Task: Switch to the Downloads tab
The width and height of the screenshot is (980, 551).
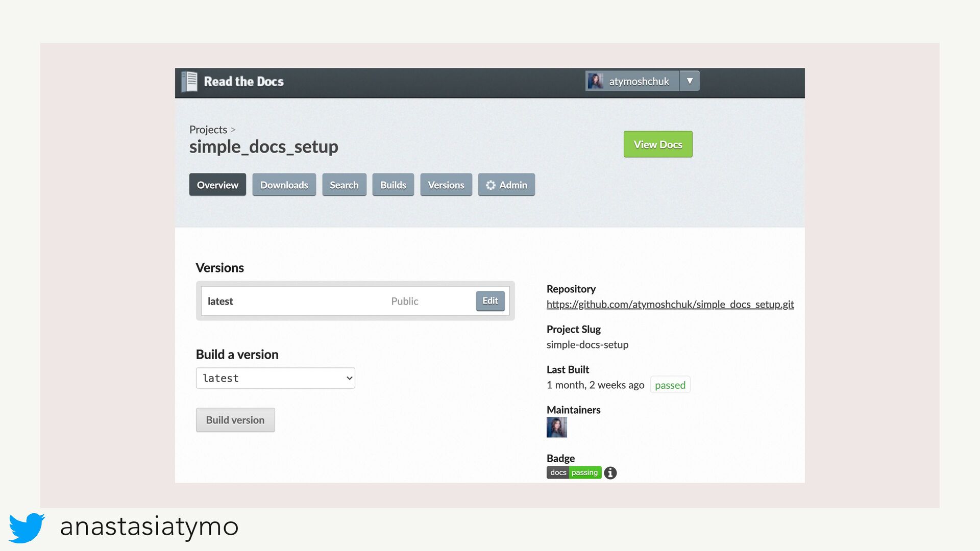Action: pos(284,185)
